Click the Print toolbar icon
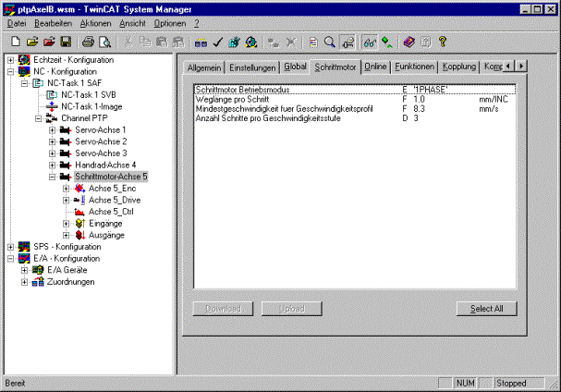 point(88,42)
